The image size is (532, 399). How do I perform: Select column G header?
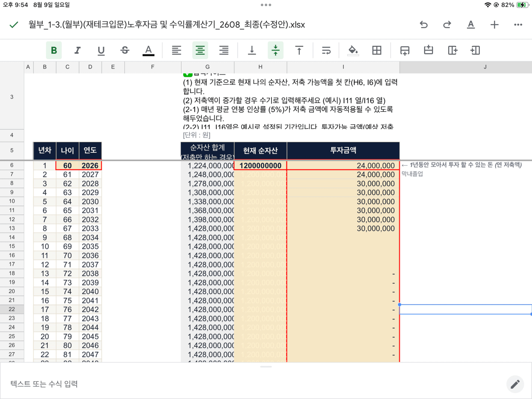208,67
